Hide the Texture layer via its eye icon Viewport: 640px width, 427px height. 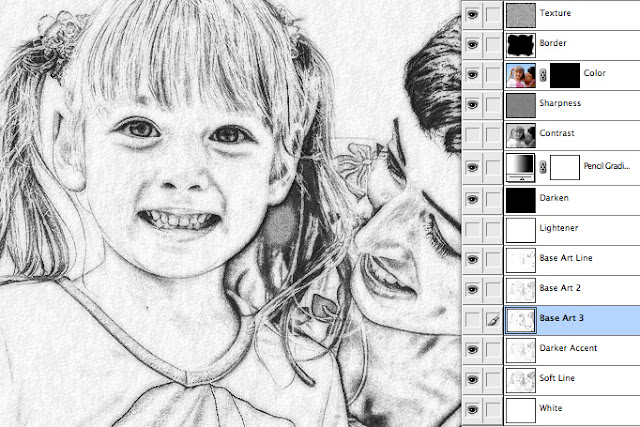tap(472, 15)
